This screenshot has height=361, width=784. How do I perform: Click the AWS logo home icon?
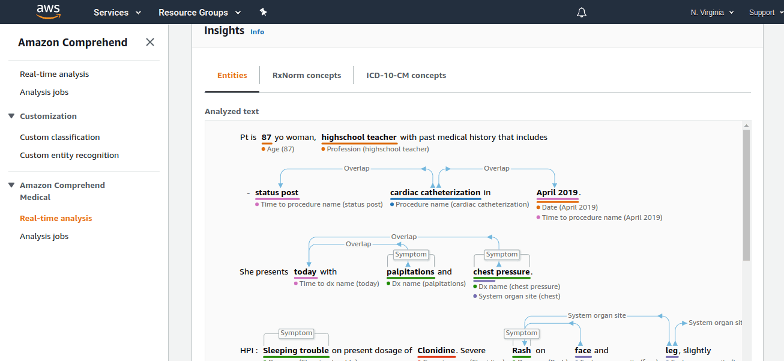(48, 12)
